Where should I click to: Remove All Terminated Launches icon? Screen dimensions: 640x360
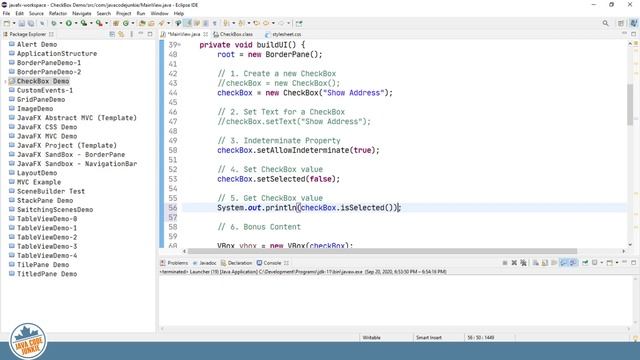coord(523,263)
